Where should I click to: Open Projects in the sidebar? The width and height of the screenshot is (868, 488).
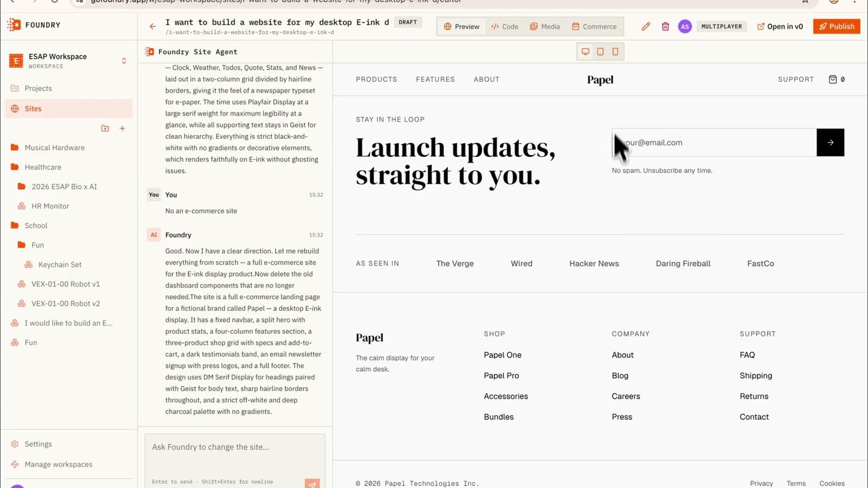coord(69,88)
